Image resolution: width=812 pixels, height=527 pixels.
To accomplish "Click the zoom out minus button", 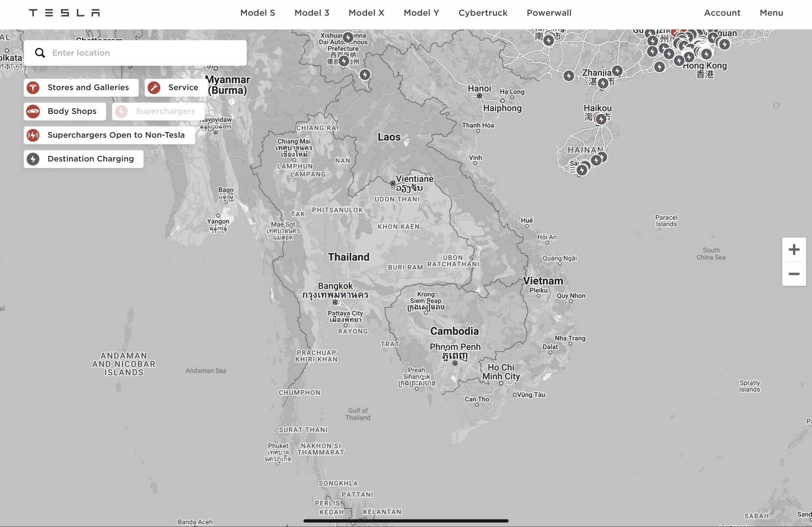I will (794, 274).
